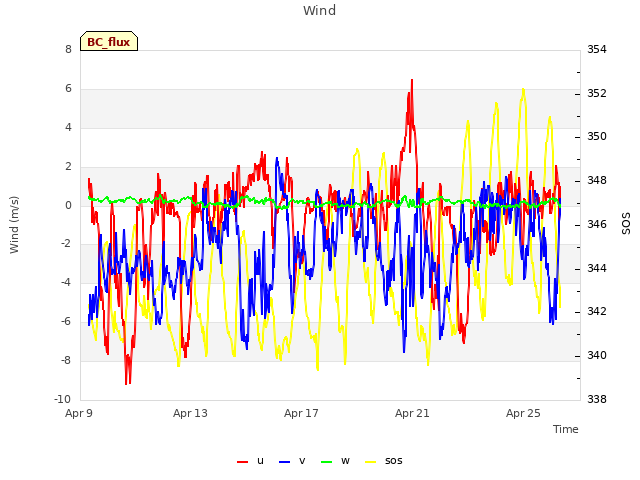Click the -10 left axis value

(x=63, y=399)
